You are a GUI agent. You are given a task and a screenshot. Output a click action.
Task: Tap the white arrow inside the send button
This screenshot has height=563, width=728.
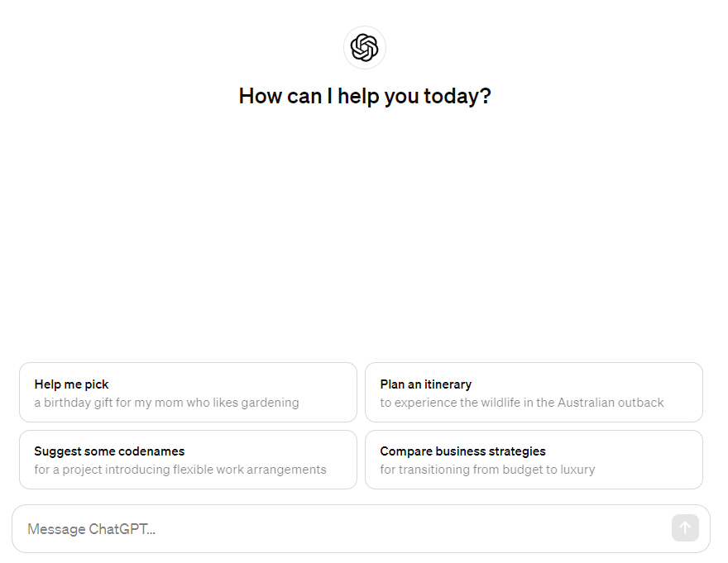point(685,527)
